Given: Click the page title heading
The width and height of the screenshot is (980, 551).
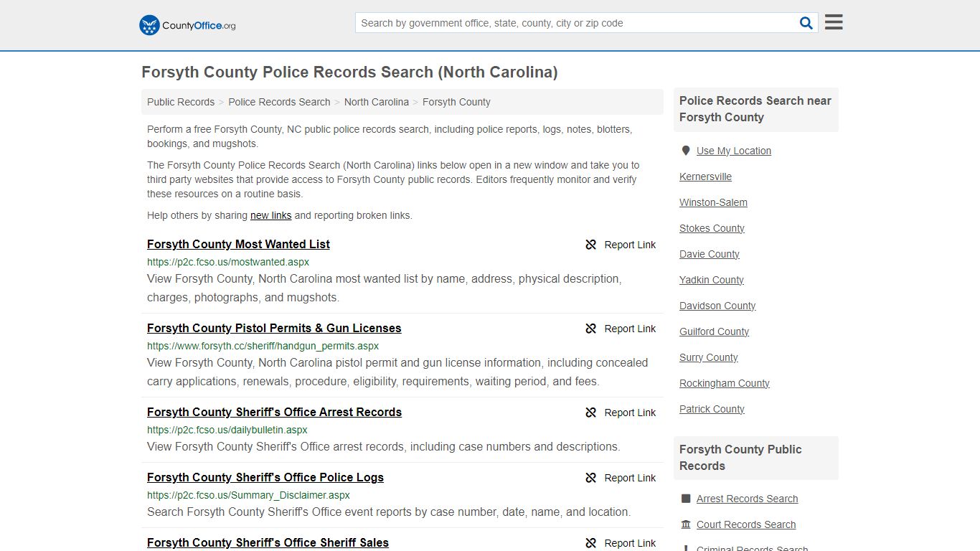Looking at the screenshot, I should tap(349, 72).
